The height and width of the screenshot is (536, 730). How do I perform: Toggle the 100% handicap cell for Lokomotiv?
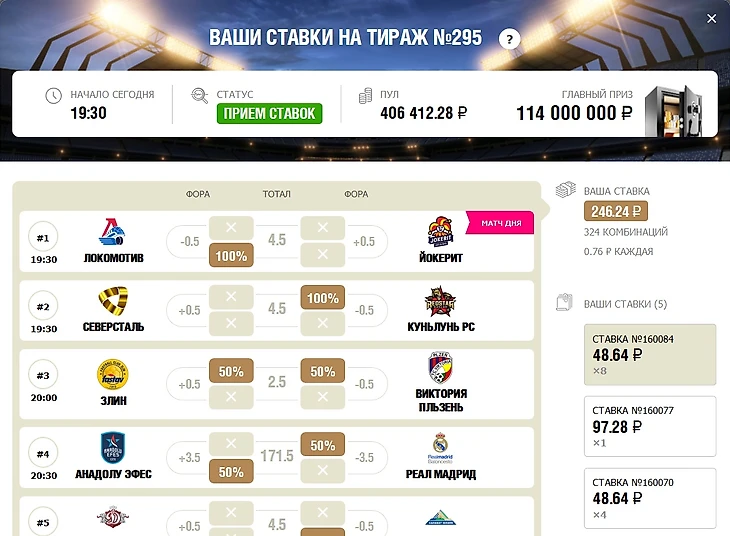tap(231, 255)
